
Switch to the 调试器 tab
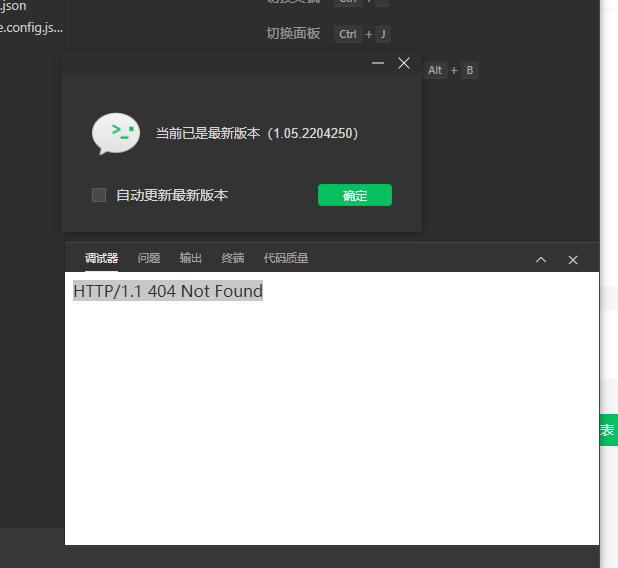click(101, 258)
